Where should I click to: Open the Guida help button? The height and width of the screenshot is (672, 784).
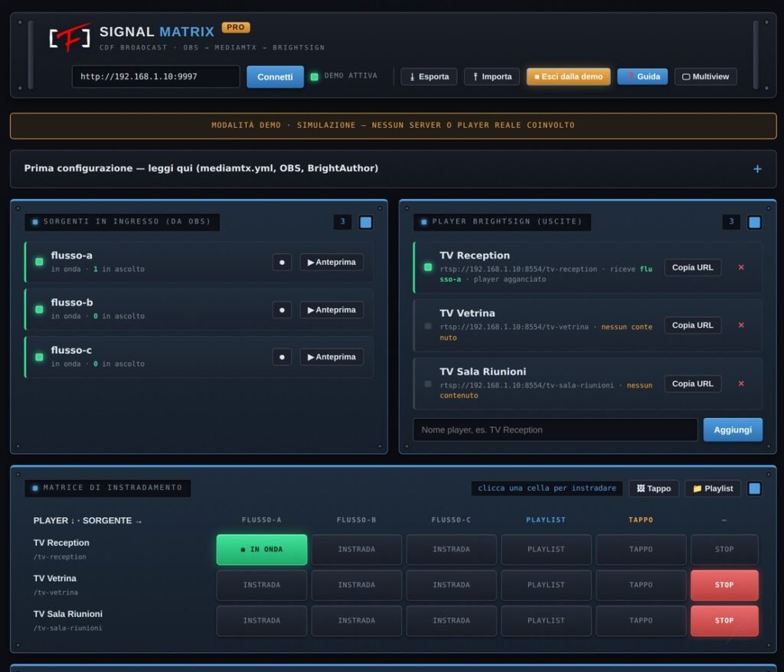(x=642, y=77)
